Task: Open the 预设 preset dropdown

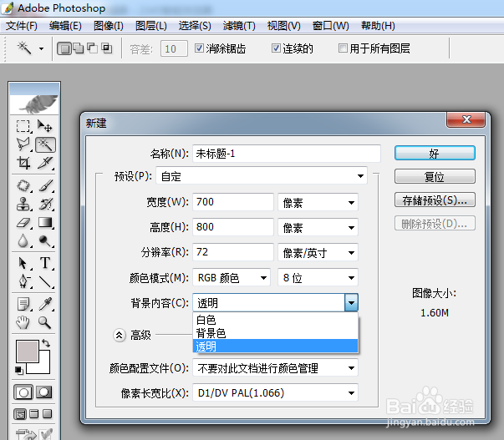Action: (x=262, y=175)
